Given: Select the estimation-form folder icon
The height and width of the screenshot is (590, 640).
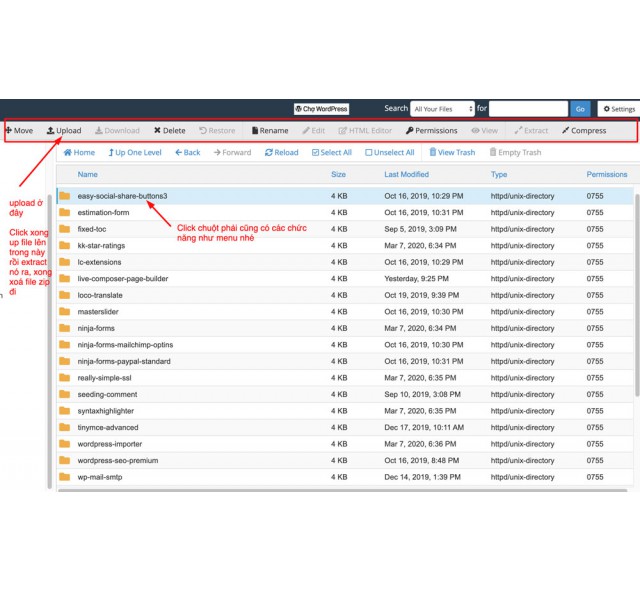Looking at the screenshot, I should coord(65,213).
